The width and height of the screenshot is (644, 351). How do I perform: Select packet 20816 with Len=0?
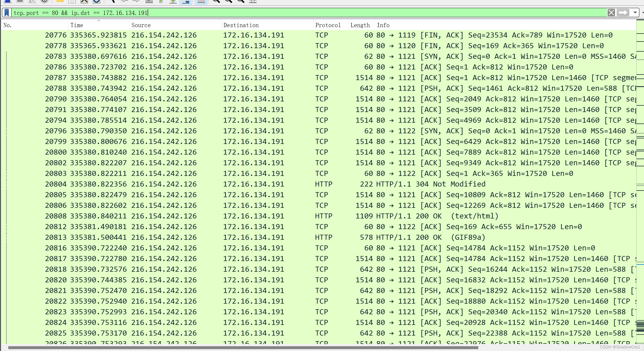pos(319,248)
